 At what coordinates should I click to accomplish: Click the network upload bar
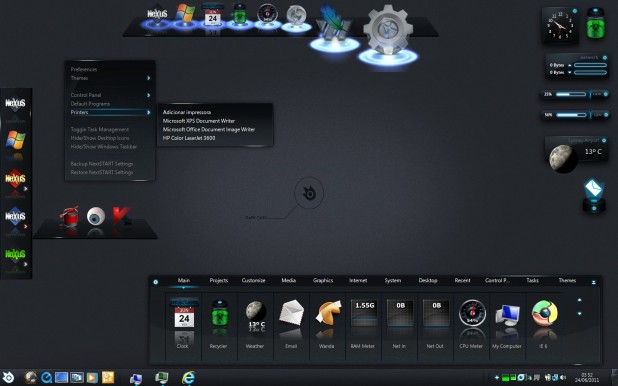[590, 65]
